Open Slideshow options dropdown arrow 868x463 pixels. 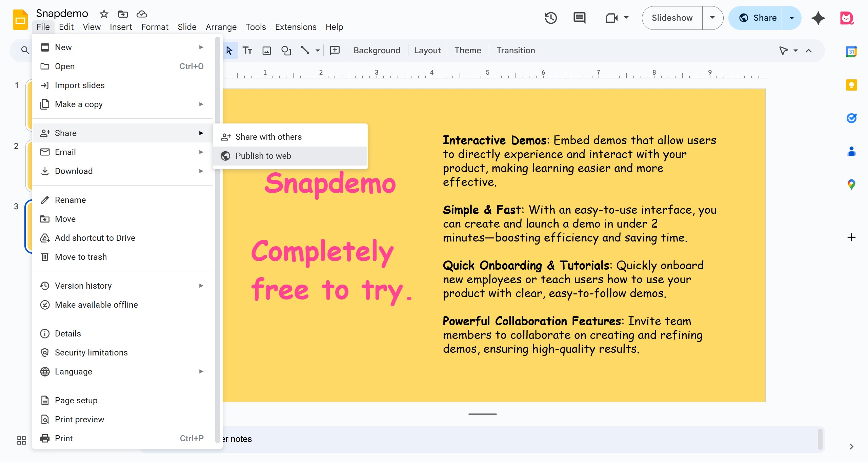click(x=712, y=18)
